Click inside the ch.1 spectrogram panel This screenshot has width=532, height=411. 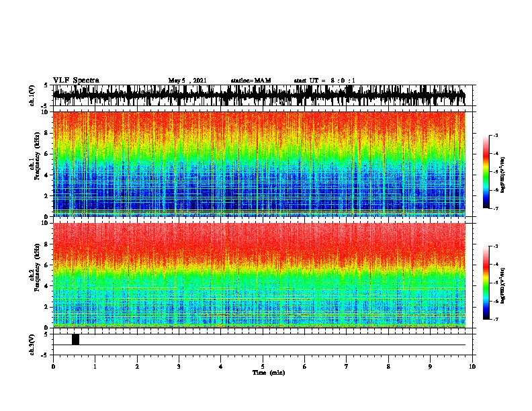pos(259,164)
